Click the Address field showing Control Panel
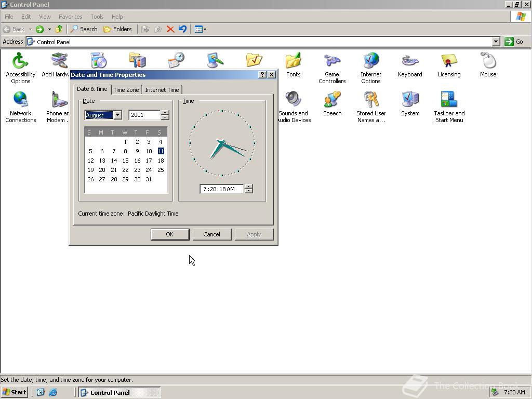The height and width of the screenshot is (399, 532). click(260, 42)
